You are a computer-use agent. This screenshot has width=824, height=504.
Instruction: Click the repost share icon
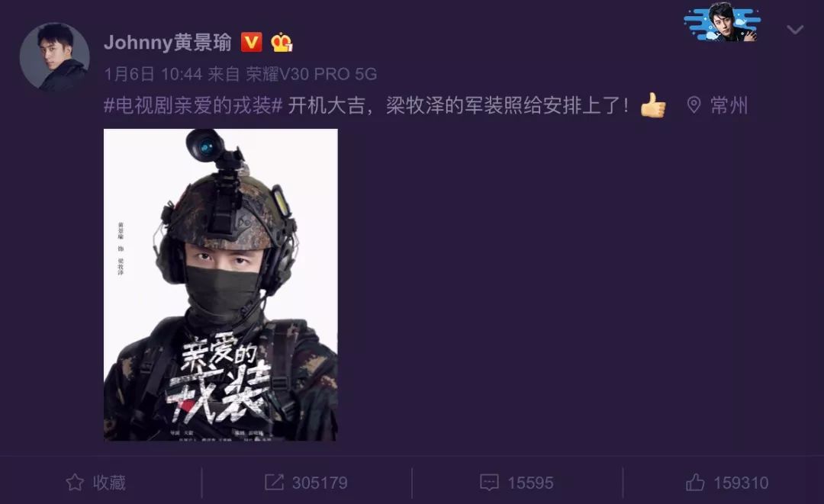tap(274, 483)
